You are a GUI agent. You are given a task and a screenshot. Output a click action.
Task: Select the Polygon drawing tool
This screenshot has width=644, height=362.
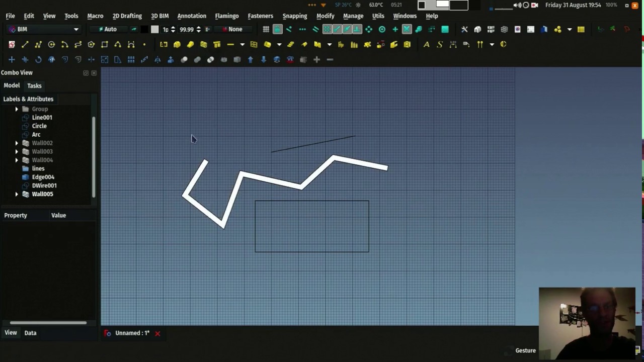tap(91, 45)
